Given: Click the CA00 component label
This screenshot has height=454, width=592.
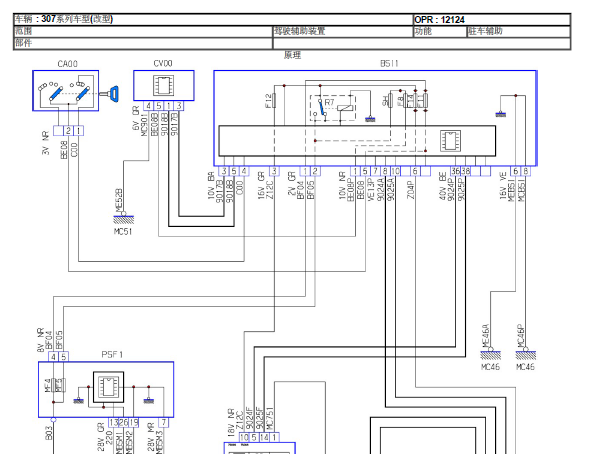Looking at the screenshot, I should point(68,64).
